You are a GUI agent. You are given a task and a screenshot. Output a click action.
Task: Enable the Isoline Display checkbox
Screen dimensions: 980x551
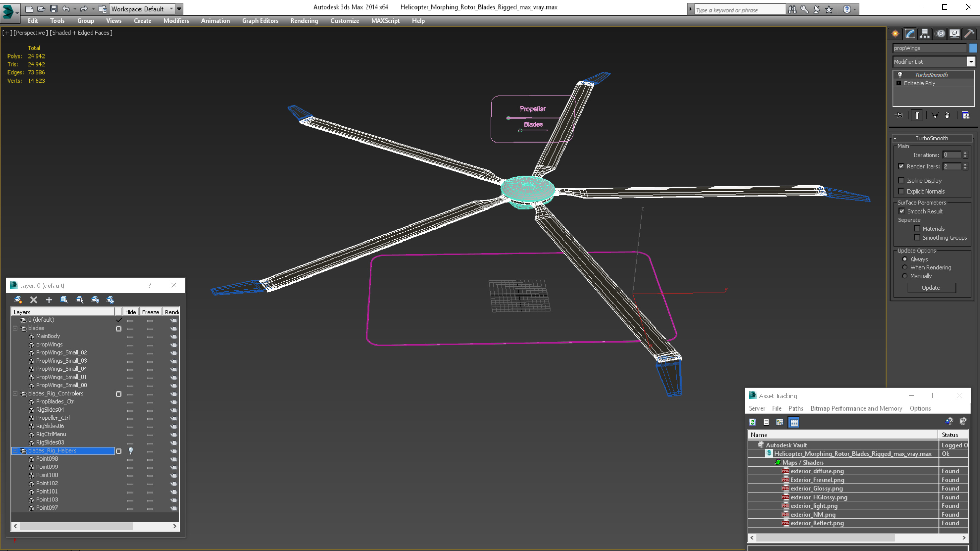[901, 181]
